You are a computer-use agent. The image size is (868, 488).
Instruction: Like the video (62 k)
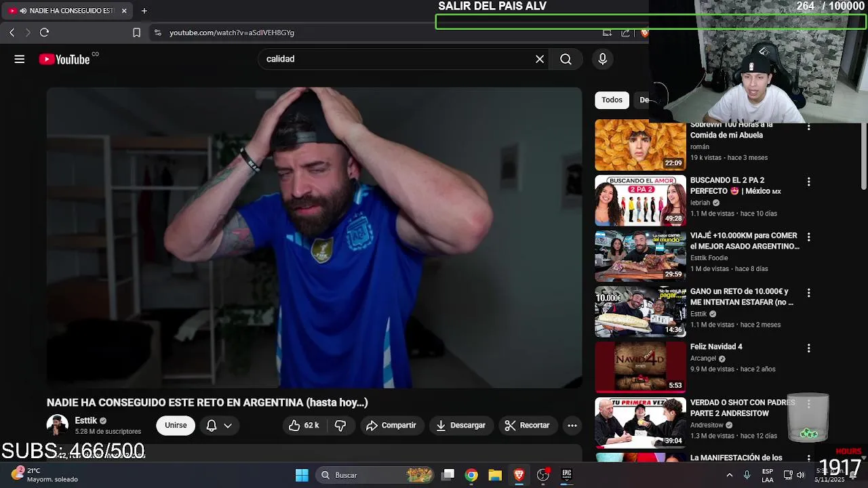tap(303, 425)
